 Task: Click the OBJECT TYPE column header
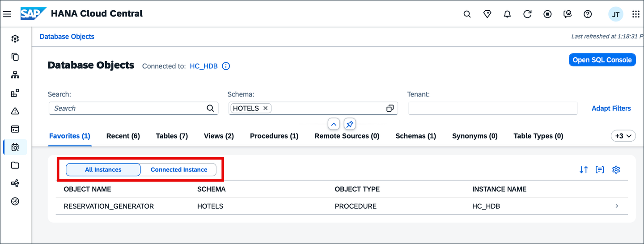click(357, 189)
